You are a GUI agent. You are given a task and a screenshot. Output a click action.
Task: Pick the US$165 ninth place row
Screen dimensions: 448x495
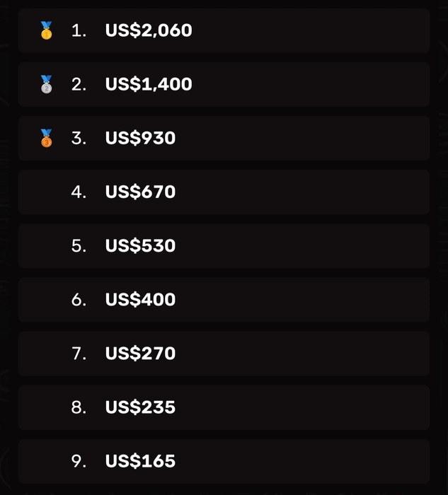pyautogui.click(x=224, y=461)
